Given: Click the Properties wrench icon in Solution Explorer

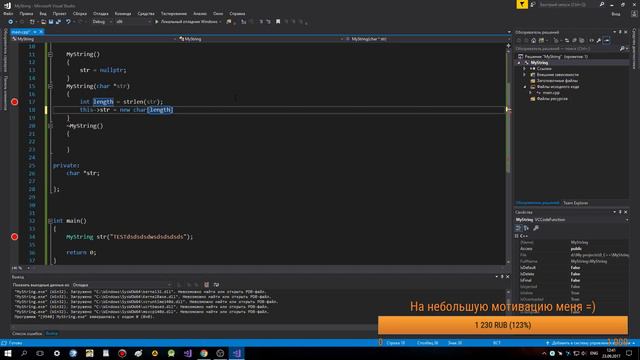Looking at the screenshot, I should pyautogui.click(x=599, y=40).
